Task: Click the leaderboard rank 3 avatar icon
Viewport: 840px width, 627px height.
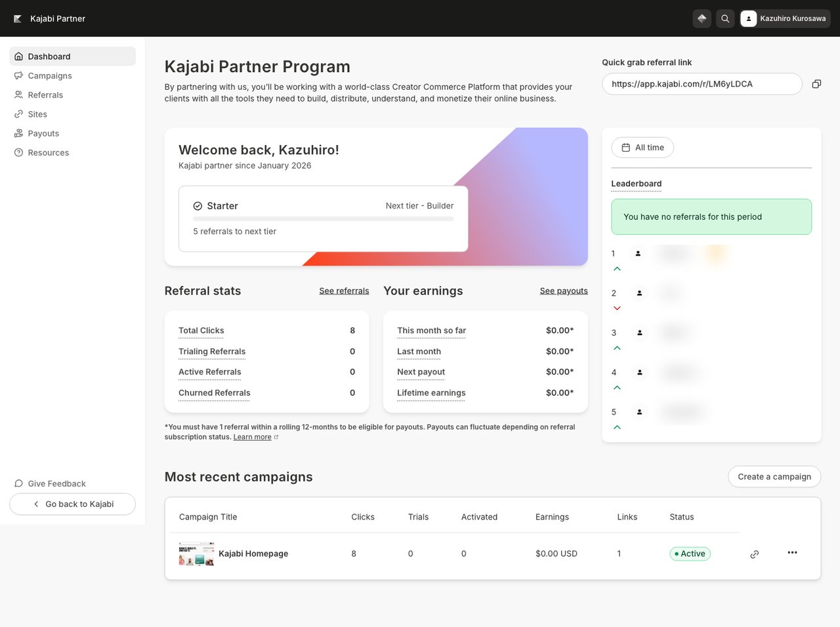Action: tap(640, 333)
